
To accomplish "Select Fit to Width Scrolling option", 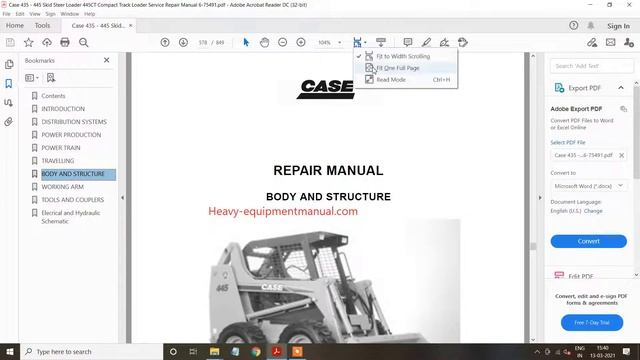I will (406, 56).
